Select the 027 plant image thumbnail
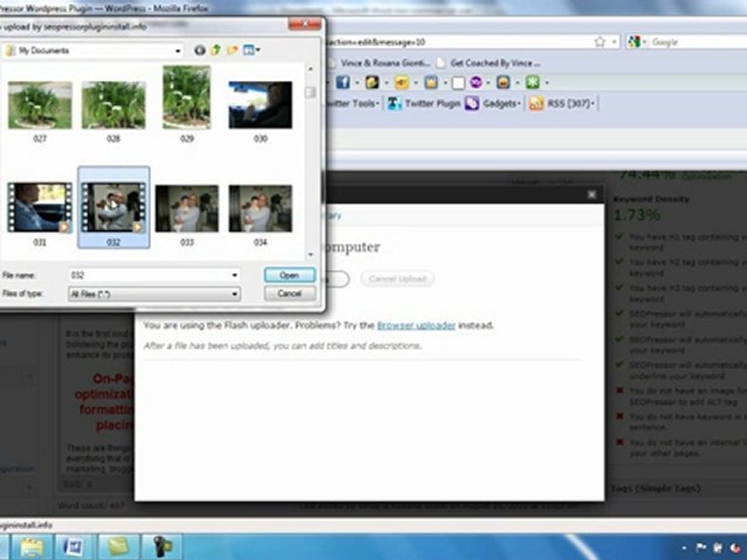 pos(40,105)
